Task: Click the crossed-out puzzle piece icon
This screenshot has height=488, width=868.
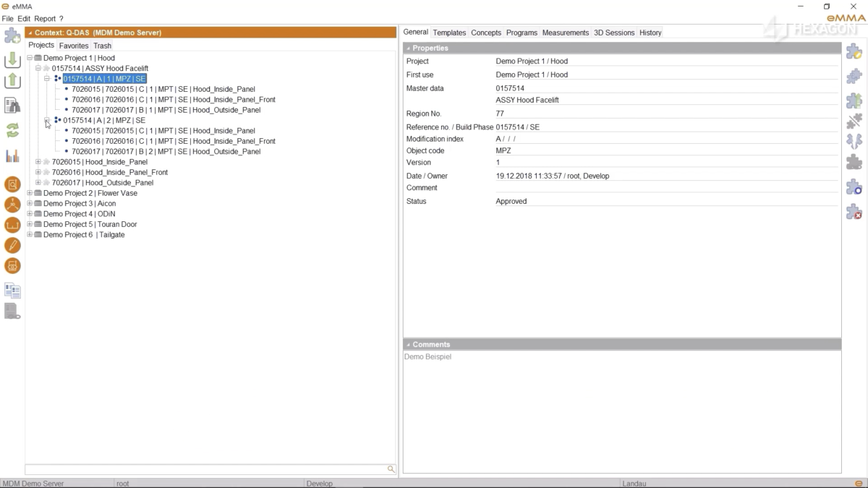Action: 854,121
